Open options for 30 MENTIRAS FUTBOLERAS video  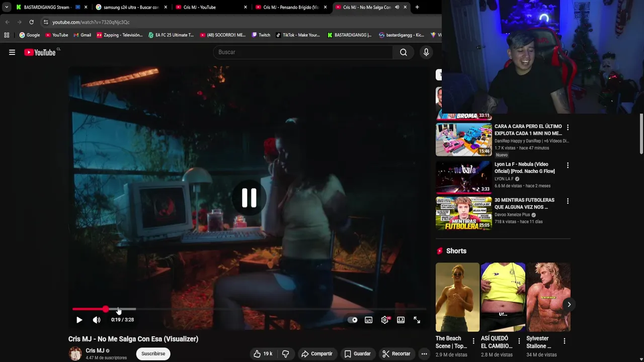pos(568,201)
